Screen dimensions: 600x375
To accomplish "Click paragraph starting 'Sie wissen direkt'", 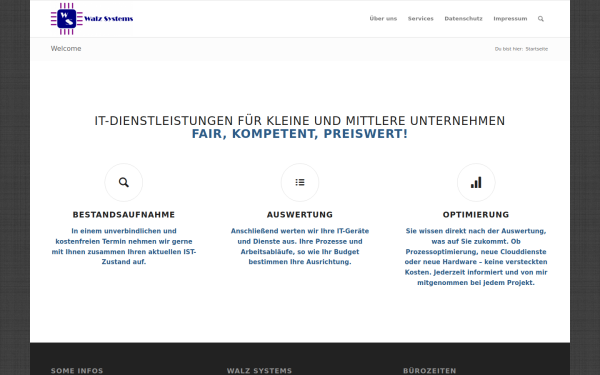I will [476, 257].
